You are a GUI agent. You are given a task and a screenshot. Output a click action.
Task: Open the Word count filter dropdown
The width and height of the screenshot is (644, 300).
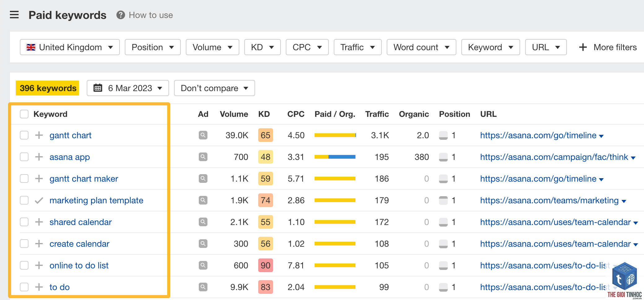pos(421,47)
